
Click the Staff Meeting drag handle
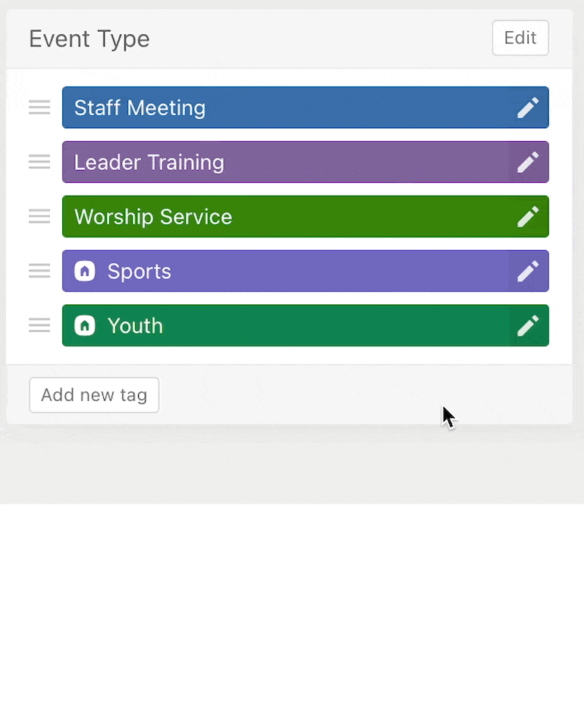[39, 108]
